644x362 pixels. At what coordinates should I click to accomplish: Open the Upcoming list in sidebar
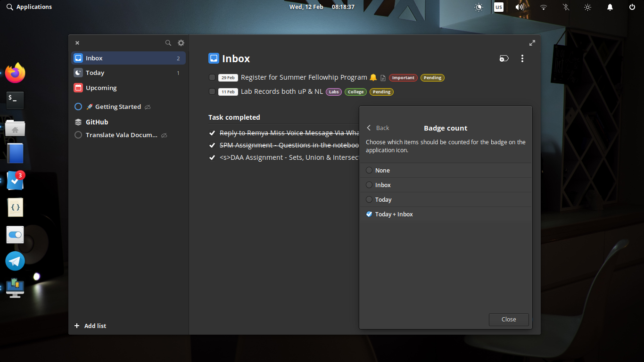pos(129,88)
